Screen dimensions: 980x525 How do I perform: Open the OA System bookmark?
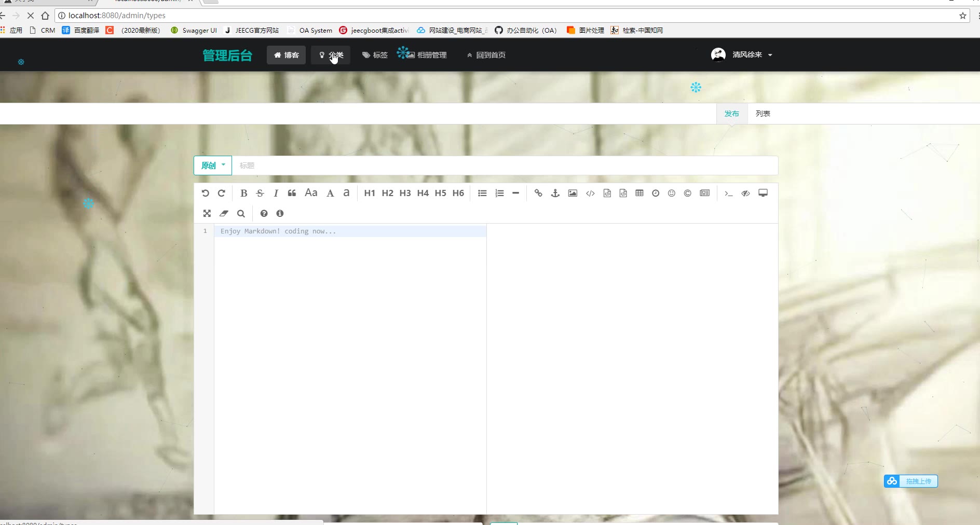click(x=310, y=30)
